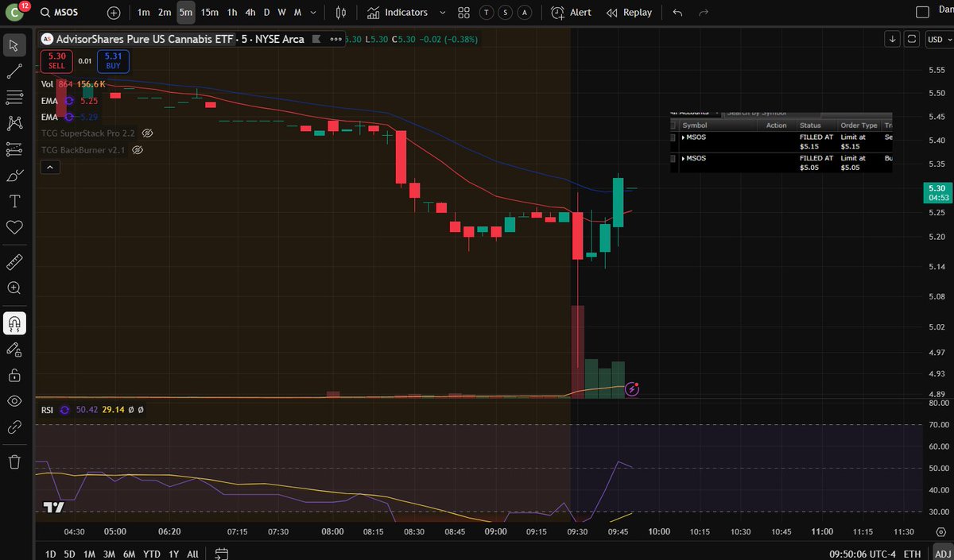Click the circled T toolbar button
This screenshot has width=954, height=560.
click(486, 13)
